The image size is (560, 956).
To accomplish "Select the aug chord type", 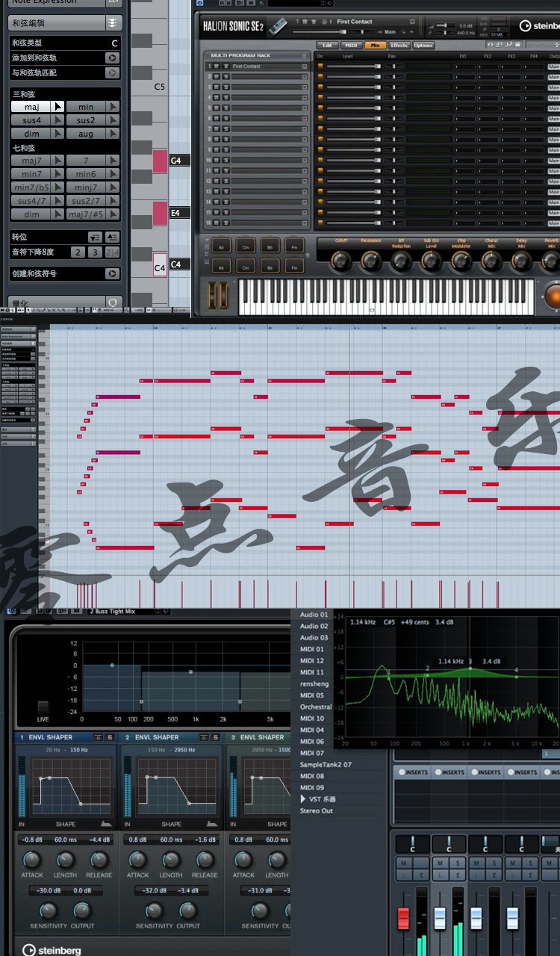I will click(86, 134).
